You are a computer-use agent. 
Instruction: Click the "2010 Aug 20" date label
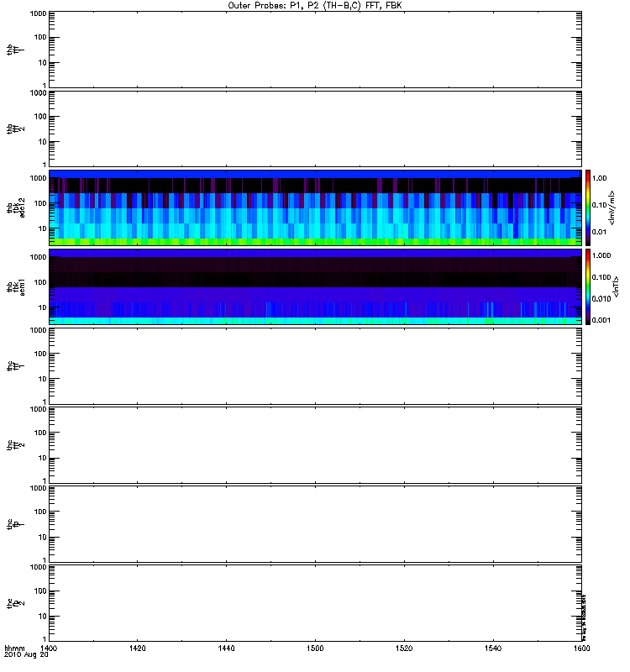[26, 655]
